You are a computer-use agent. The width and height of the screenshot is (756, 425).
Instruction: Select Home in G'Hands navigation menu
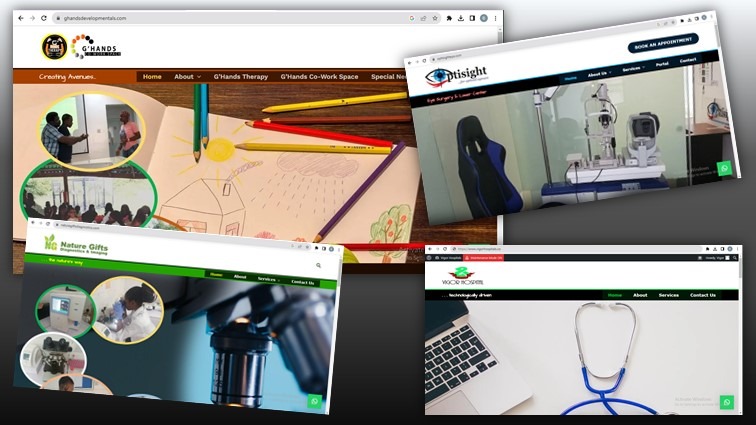coord(152,77)
